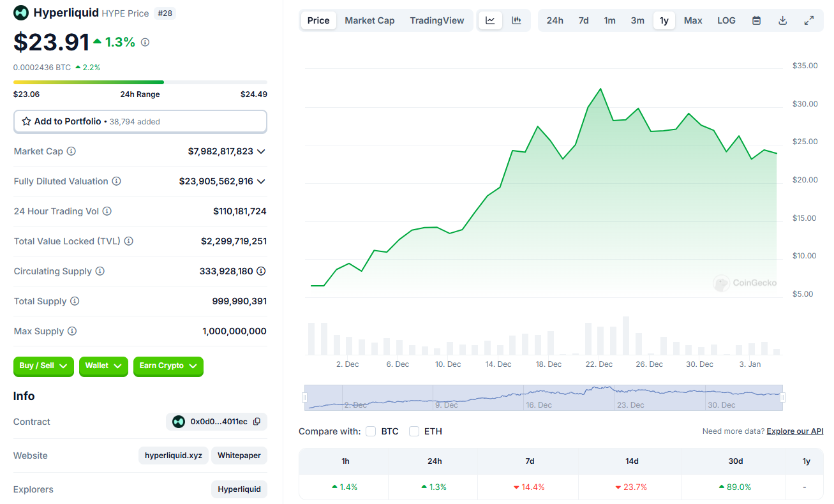
Task: Click contract address 0x0d0...4011ec
Action: [x=219, y=422]
